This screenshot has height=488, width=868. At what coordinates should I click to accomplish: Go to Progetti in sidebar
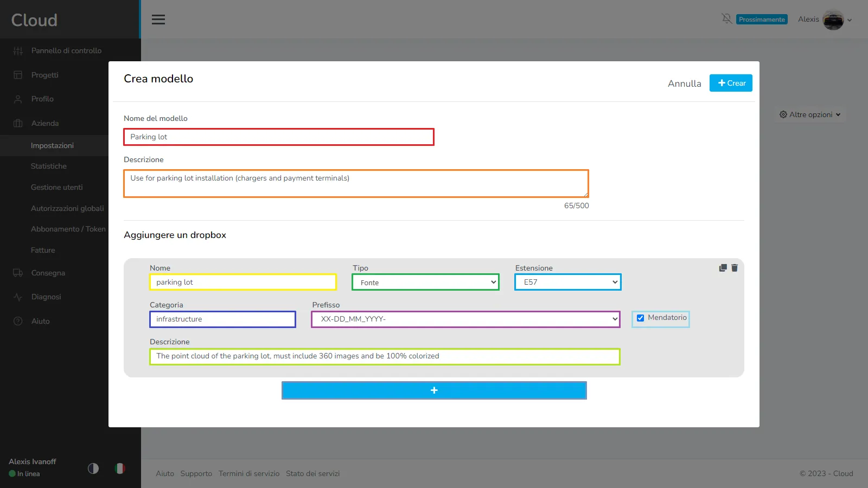pyautogui.click(x=44, y=75)
